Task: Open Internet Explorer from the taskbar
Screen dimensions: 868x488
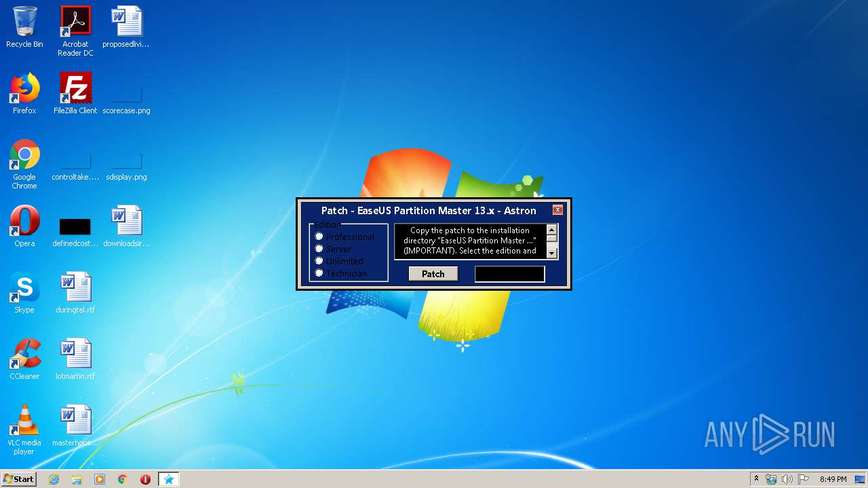Action: [x=54, y=479]
